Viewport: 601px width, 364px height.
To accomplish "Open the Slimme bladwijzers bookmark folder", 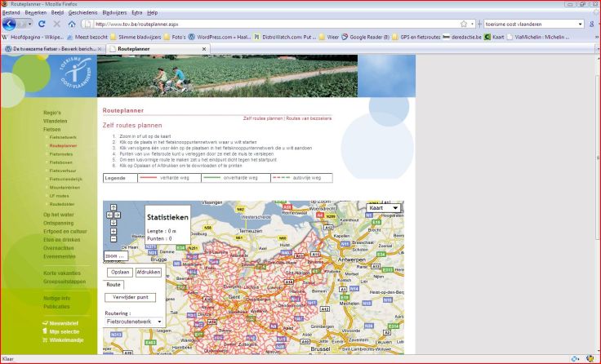I will (x=136, y=38).
